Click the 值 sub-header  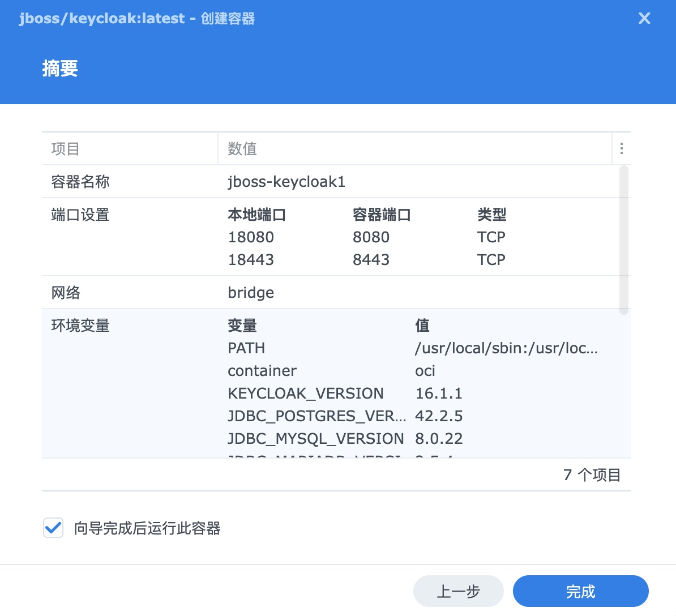click(x=422, y=326)
